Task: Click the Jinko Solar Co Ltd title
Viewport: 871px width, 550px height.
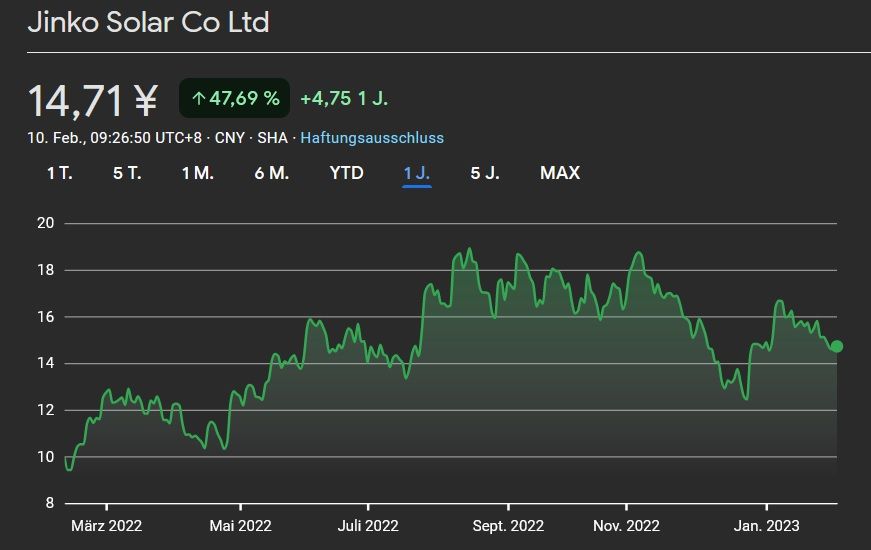Action: point(148,23)
